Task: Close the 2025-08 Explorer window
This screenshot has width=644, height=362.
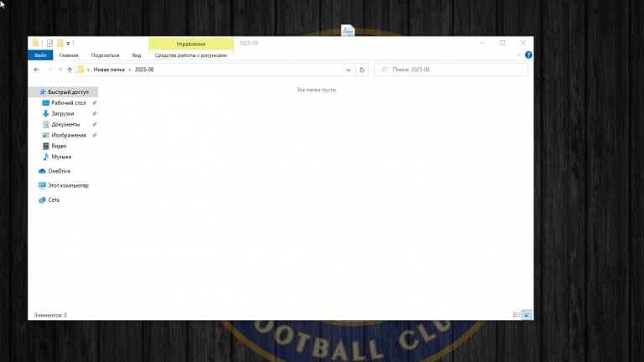Action: pos(523,43)
